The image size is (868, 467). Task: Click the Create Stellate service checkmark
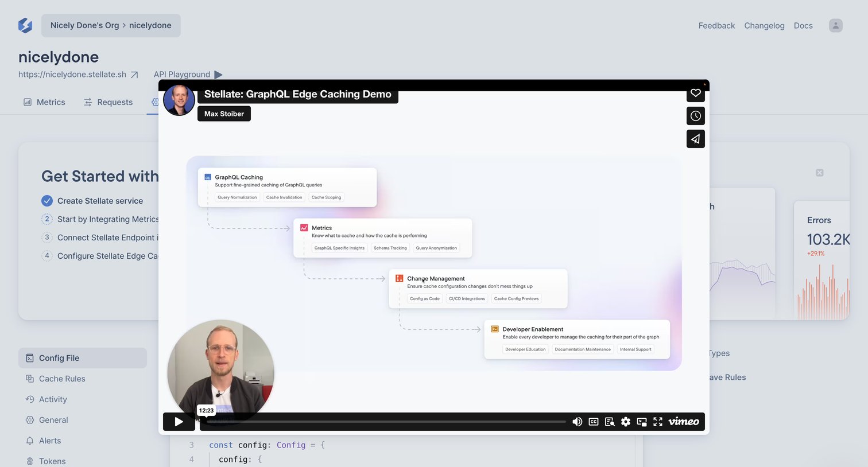(47, 201)
